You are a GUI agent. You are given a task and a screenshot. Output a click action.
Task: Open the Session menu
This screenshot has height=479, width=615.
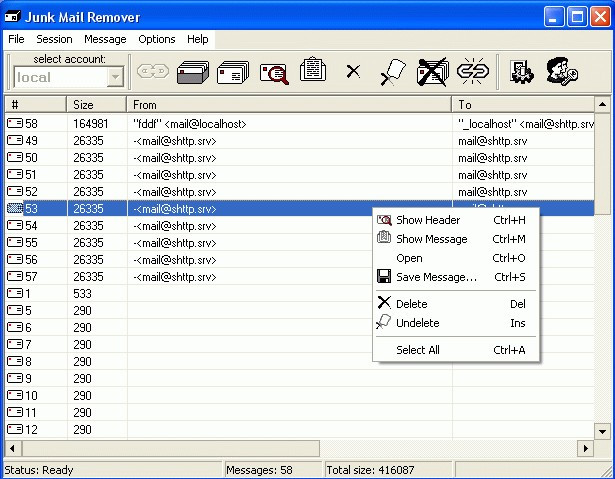pos(54,39)
